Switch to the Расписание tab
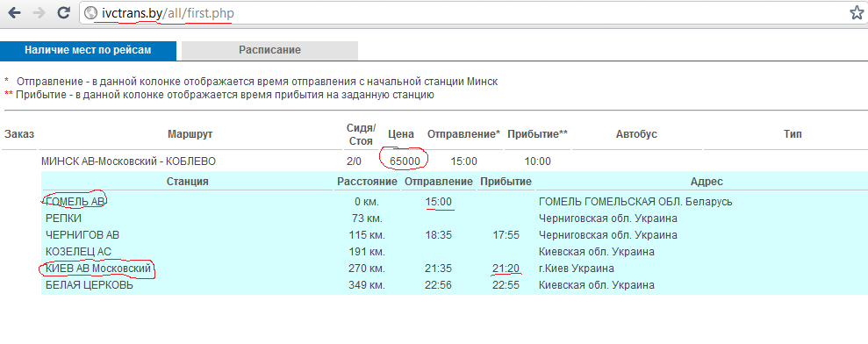This screenshot has height=344, width=868. tap(269, 50)
